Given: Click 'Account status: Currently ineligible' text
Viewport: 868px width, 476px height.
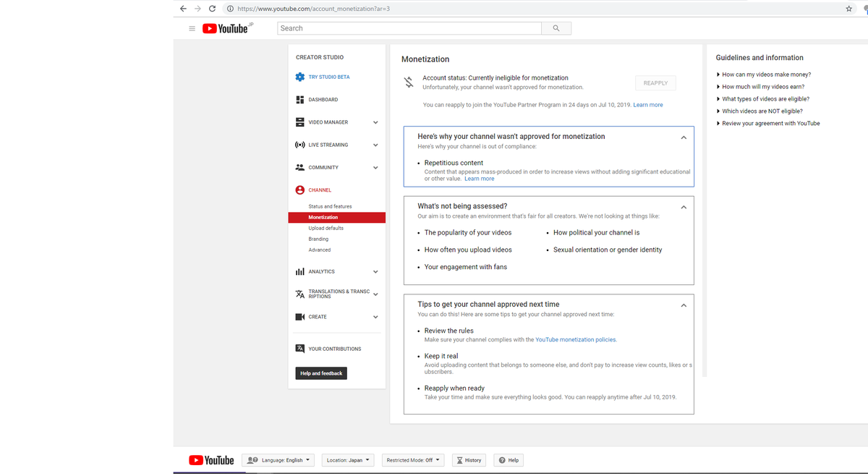Looking at the screenshot, I should pos(495,77).
